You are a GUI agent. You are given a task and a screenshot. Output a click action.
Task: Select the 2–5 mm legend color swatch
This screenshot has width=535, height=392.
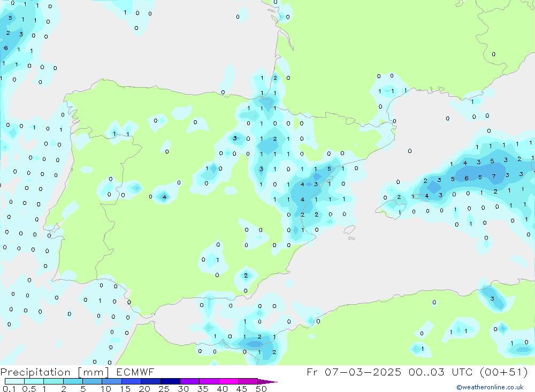73,381
